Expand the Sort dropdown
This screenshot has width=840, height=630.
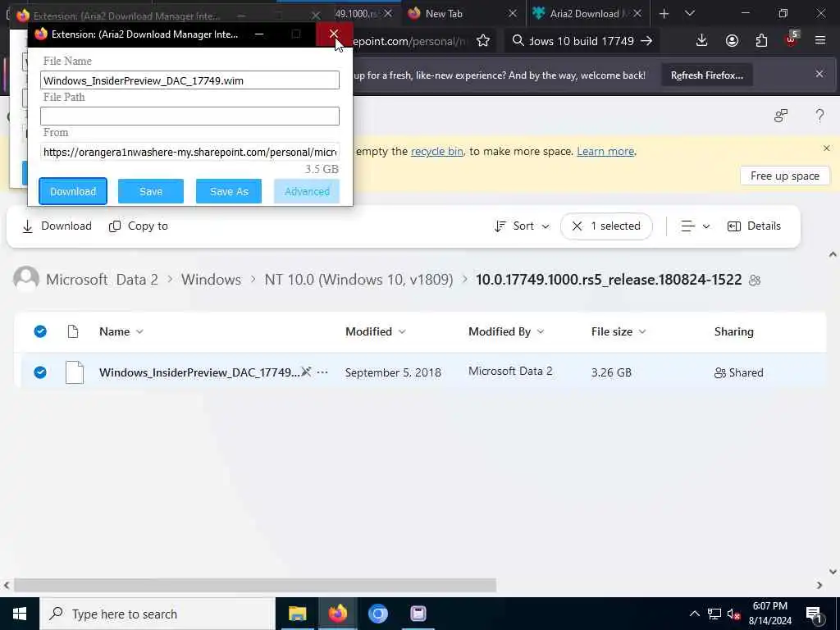click(x=521, y=226)
